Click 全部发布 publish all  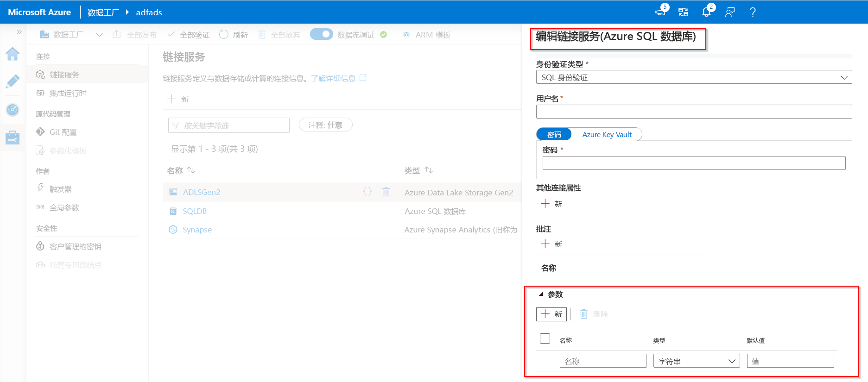pos(135,35)
